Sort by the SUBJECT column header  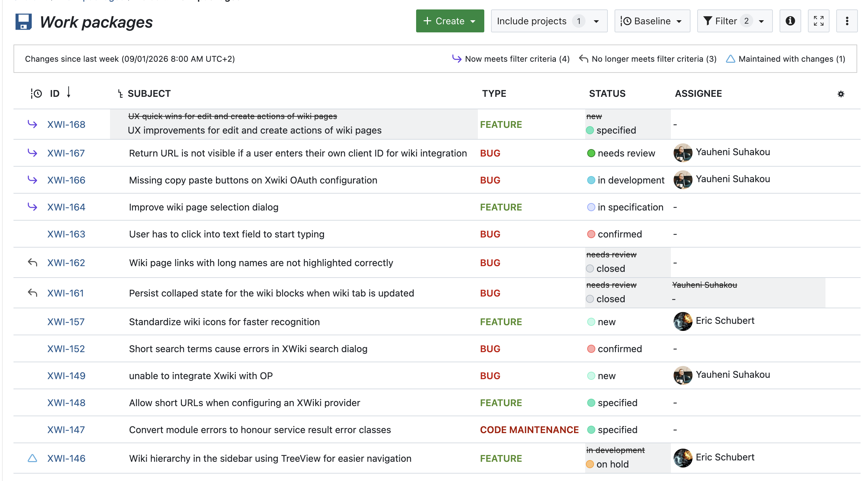[149, 93]
